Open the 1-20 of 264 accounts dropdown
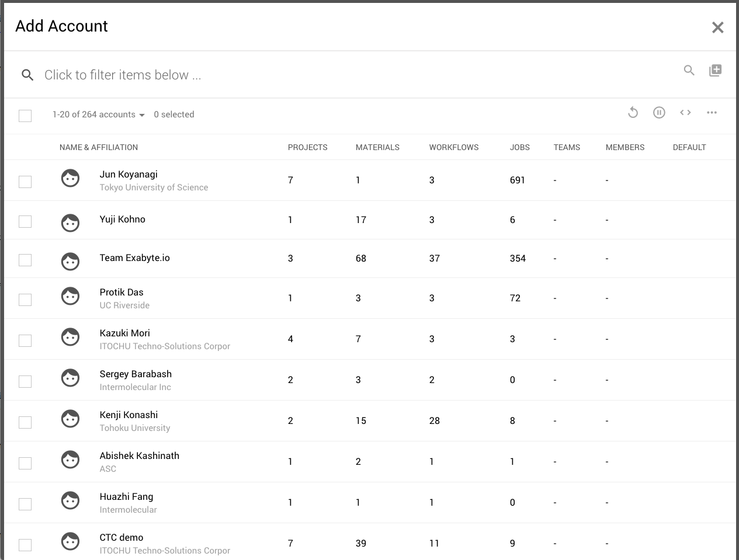Image resolution: width=739 pixels, height=560 pixels. 98,114
